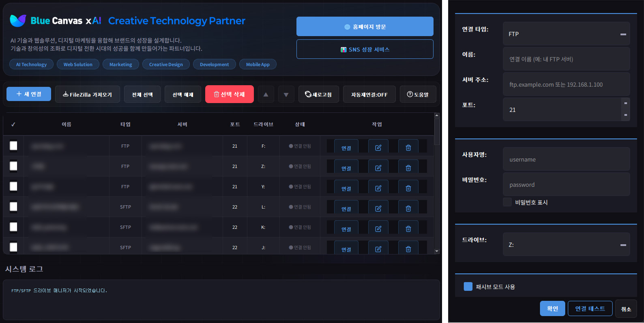The image size is (644, 323).
Task: Enable the 비밀번호 표시 checkbox
Action: 507,202
